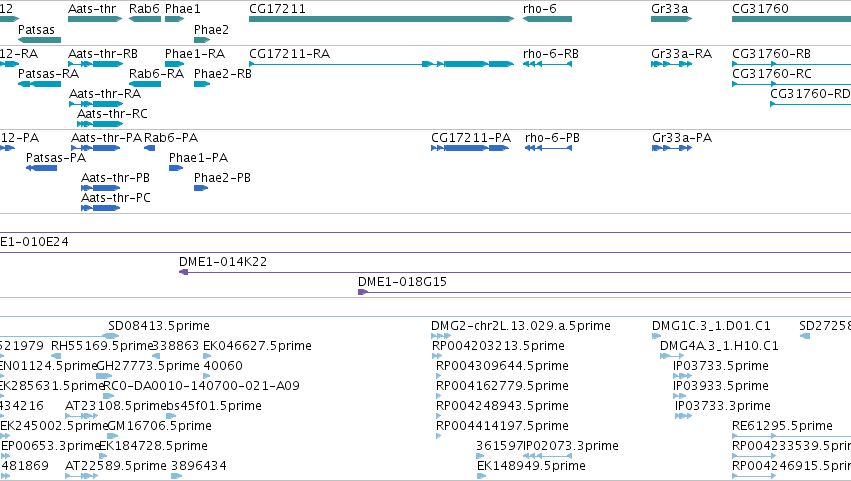Click the GM16706.5prime EST label
This screenshot has height=481, width=851.
point(160,426)
